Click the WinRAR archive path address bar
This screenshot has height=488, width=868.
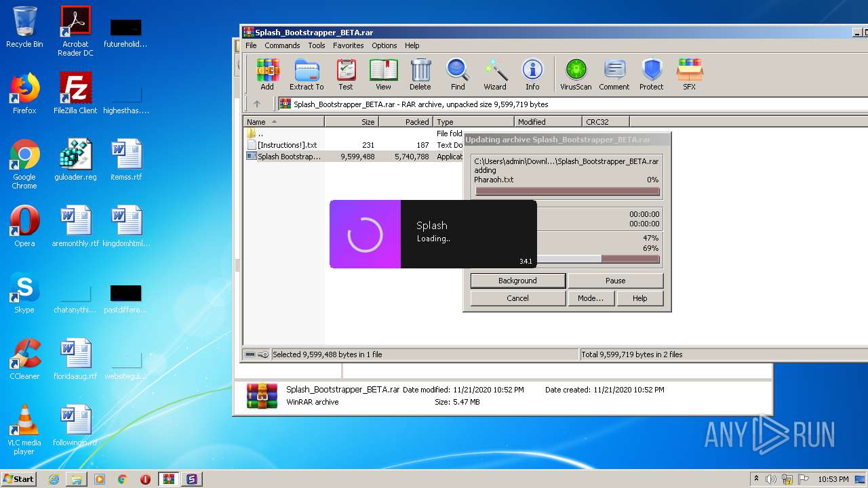pos(573,104)
